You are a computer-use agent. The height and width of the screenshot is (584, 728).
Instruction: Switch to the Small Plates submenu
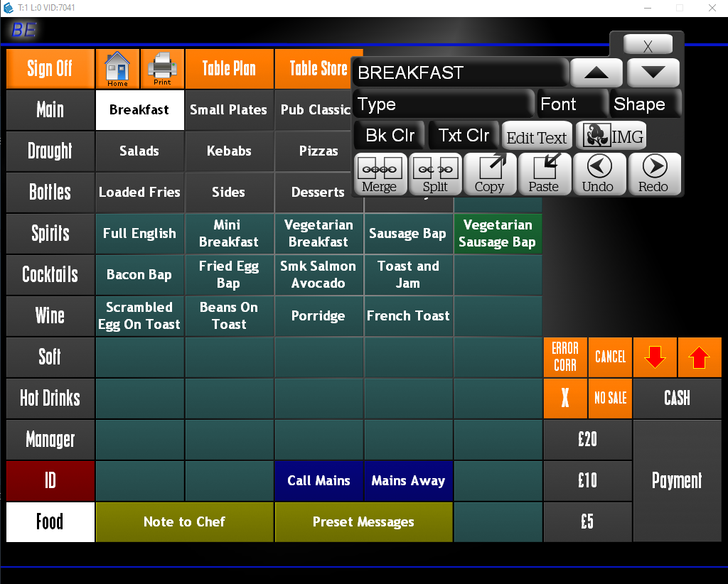pyautogui.click(x=229, y=110)
